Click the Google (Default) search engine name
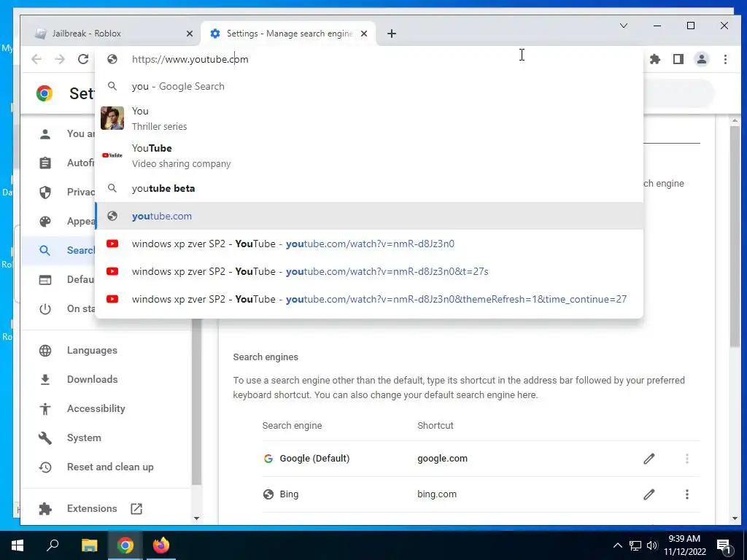 click(314, 458)
